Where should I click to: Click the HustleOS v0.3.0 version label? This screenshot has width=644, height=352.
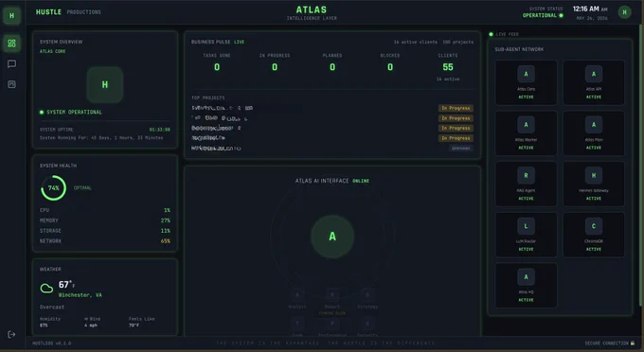click(51, 343)
